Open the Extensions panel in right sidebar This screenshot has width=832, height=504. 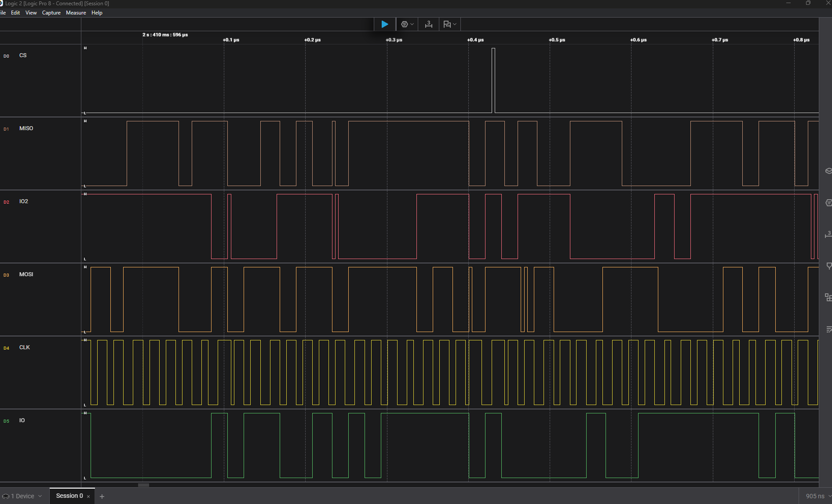click(x=828, y=298)
